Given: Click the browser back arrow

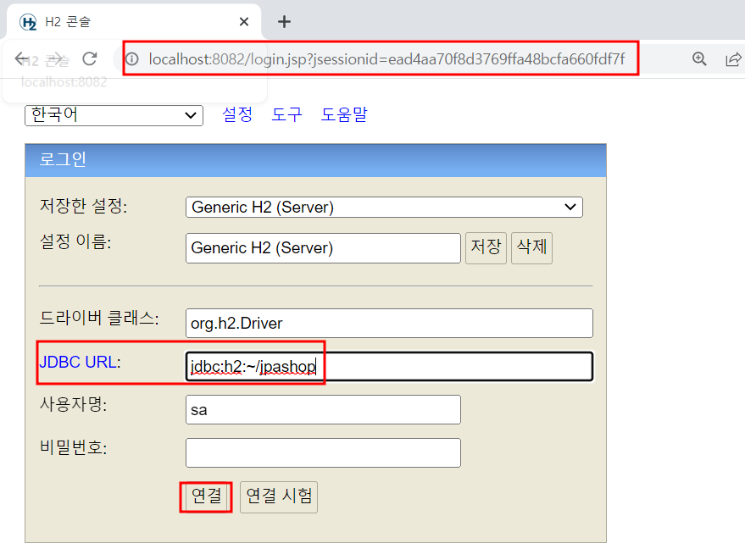Looking at the screenshot, I should [21, 59].
